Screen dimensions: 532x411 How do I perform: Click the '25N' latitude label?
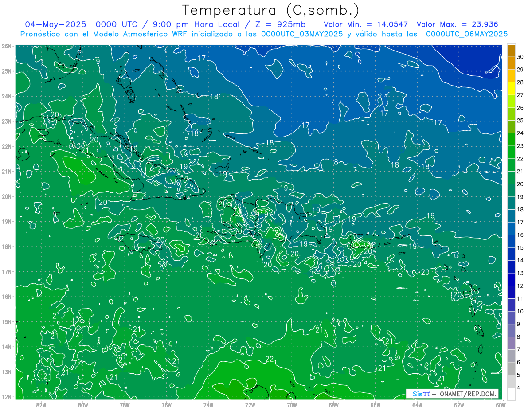(6, 71)
